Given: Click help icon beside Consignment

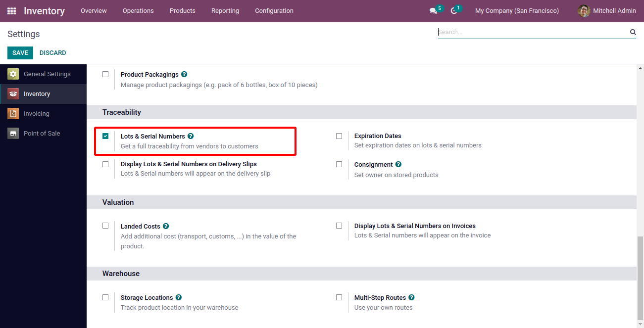Looking at the screenshot, I should pyautogui.click(x=398, y=164).
